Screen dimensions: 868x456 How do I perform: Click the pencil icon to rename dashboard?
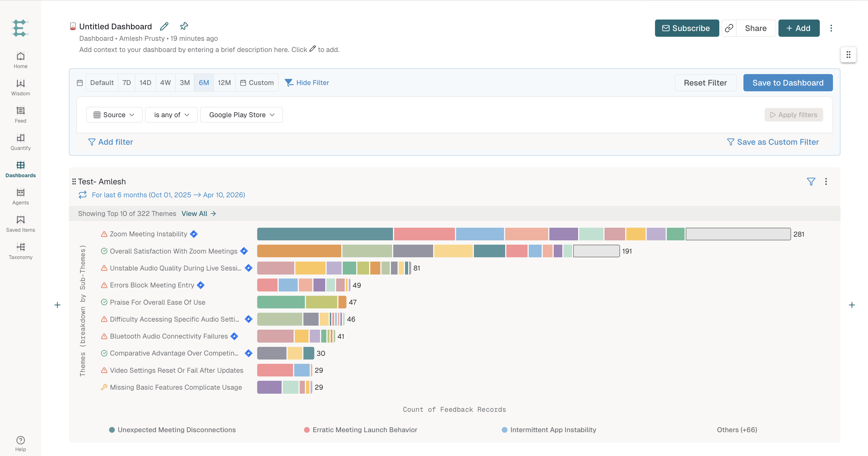pyautogui.click(x=164, y=26)
